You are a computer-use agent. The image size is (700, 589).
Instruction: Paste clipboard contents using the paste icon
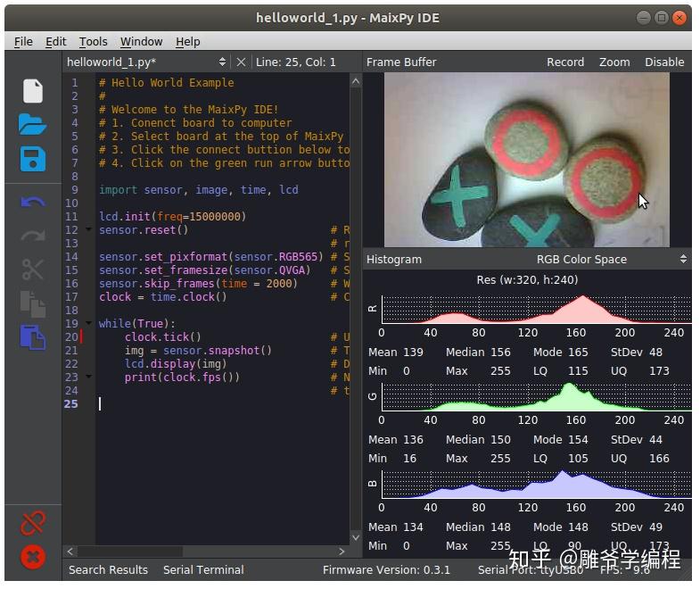(x=33, y=337)
